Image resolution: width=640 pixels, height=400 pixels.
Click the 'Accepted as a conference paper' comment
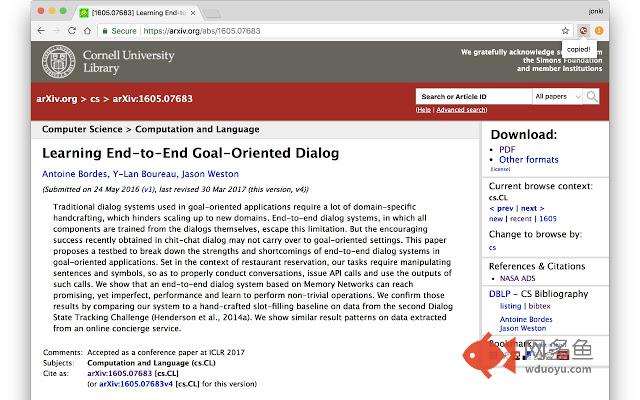click(166, 352)
